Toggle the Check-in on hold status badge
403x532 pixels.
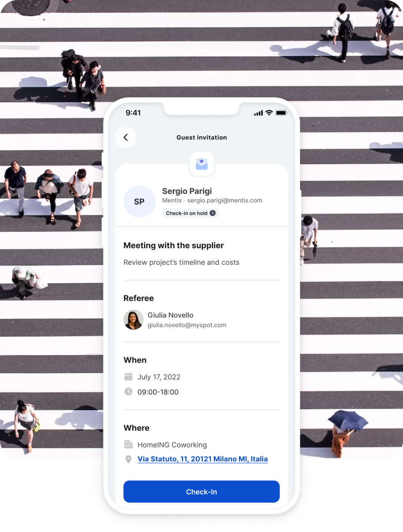190,213
